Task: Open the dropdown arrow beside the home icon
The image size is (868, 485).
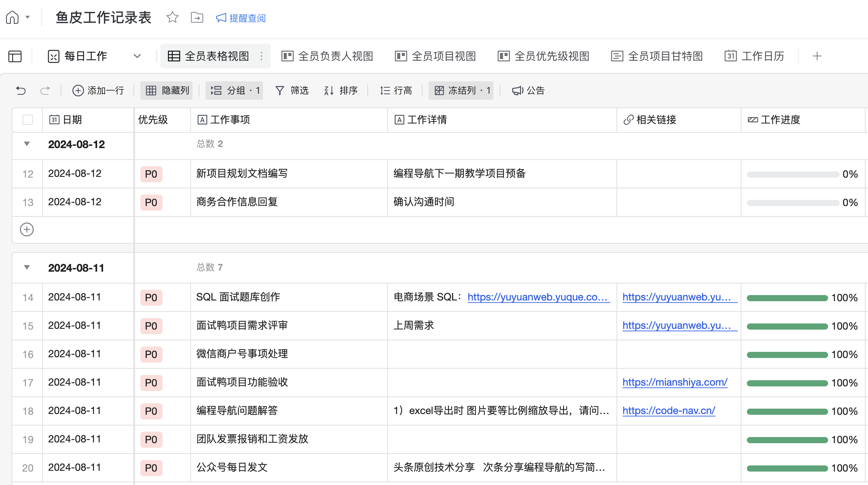Action: point(28,18)
